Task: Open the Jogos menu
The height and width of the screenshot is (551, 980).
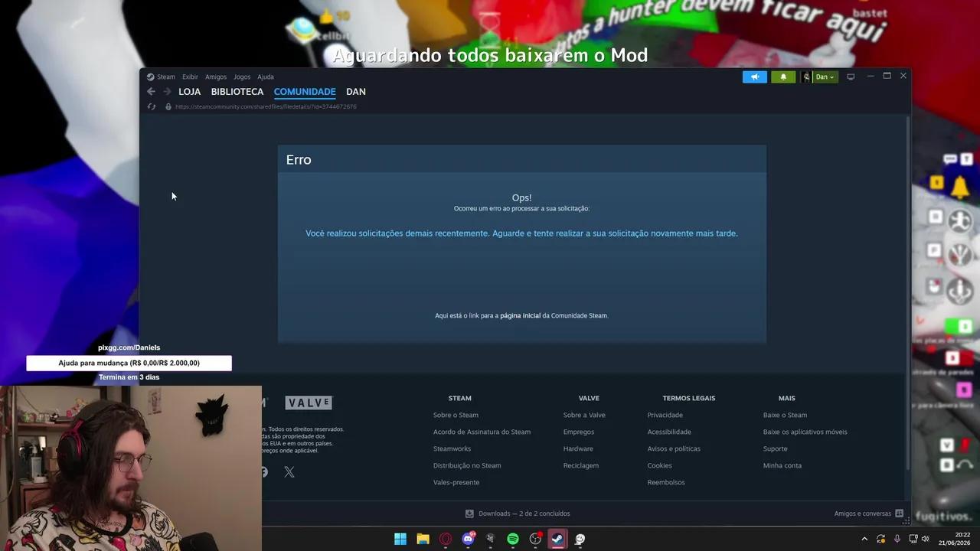Action: [242, 77]
